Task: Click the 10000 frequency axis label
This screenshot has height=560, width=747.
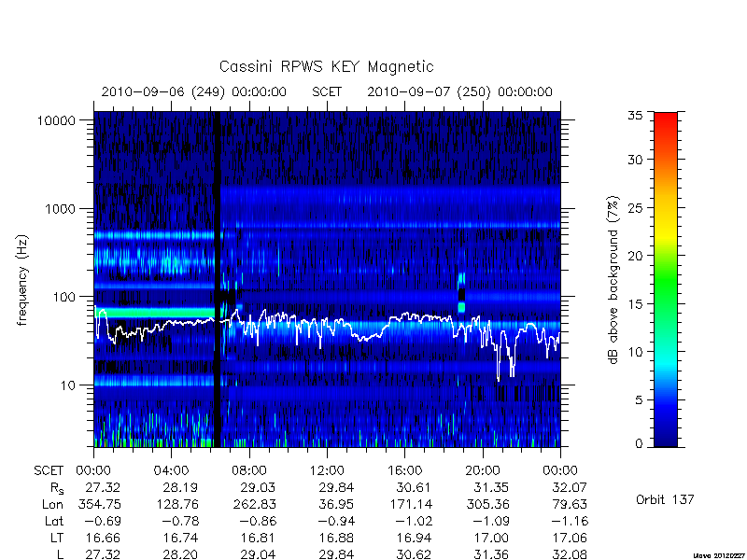Action: click(x=56, y=121)
